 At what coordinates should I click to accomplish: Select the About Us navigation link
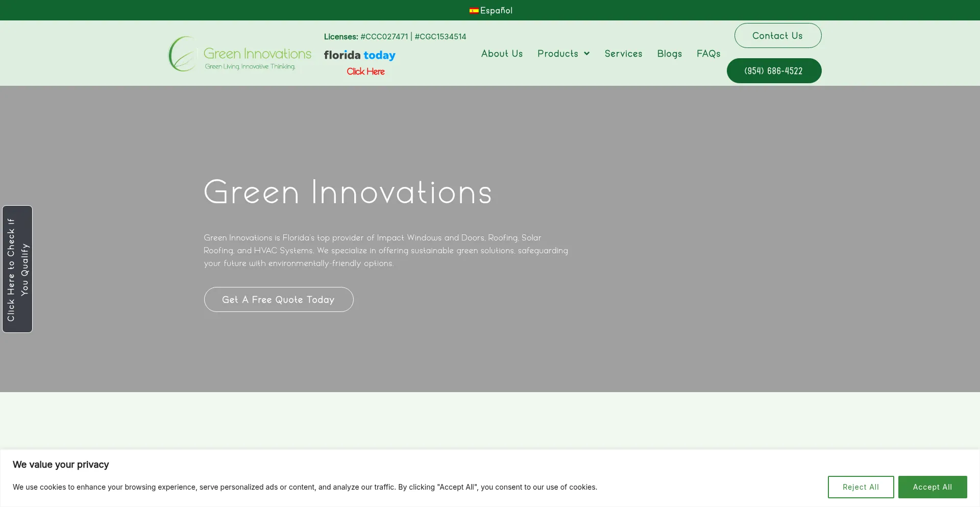tap(502, 53)
